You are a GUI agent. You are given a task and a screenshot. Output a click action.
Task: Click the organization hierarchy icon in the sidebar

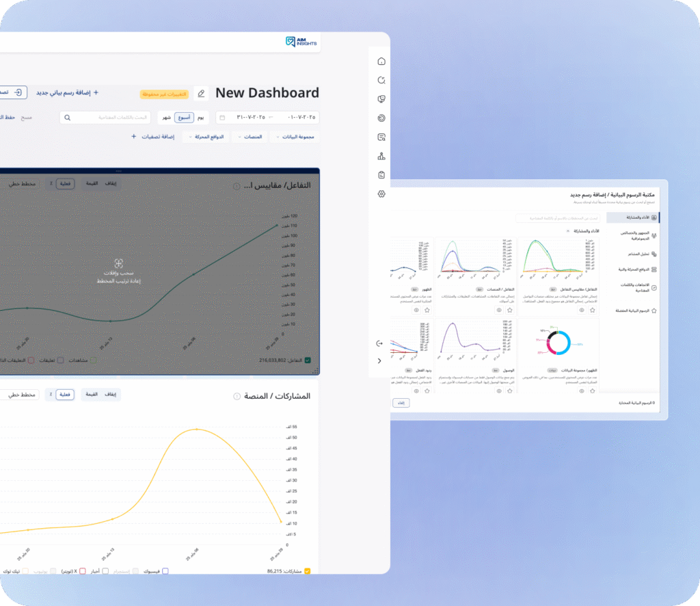tap(381, 156)
